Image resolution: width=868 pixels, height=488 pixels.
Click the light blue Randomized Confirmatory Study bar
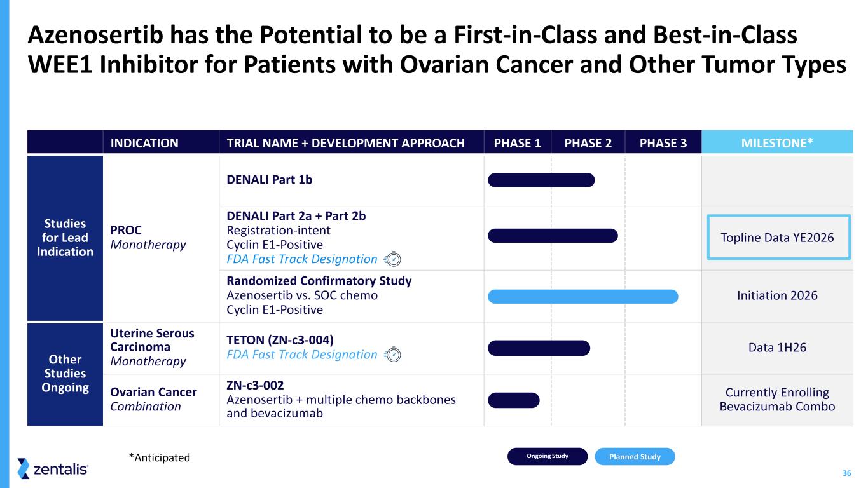point(582,296)
